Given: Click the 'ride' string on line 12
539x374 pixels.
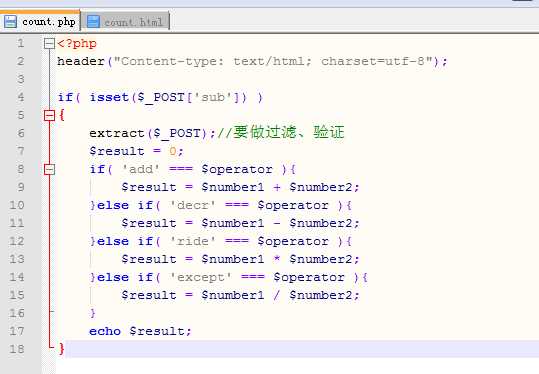Looking at the screenshot, I should pos(193,241).
